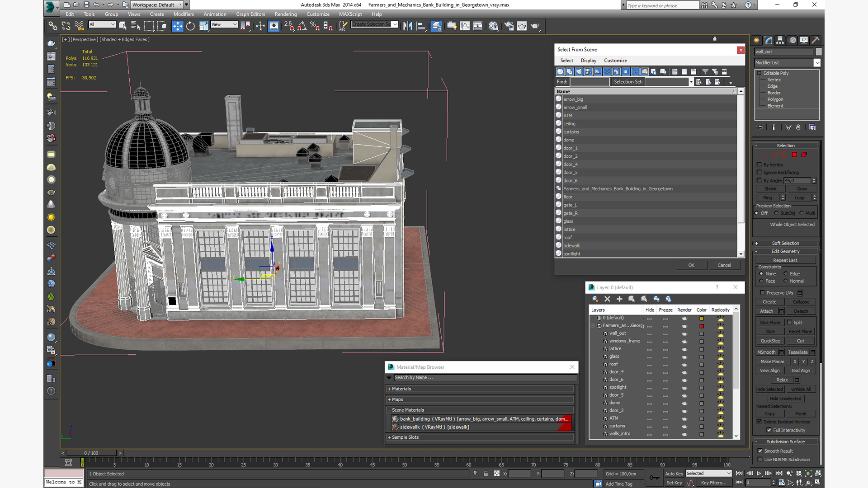The width and height of the screenshot is (868, 488).
Task: Open the Material Editor icon
Action: click(x=493, y=26)
